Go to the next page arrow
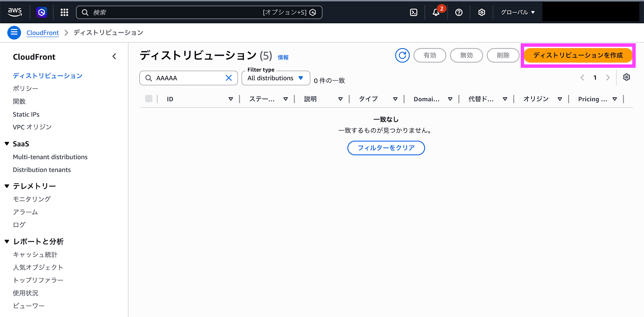Image resolution: width=644 pixels, height=317 pixels. point(608,78)
